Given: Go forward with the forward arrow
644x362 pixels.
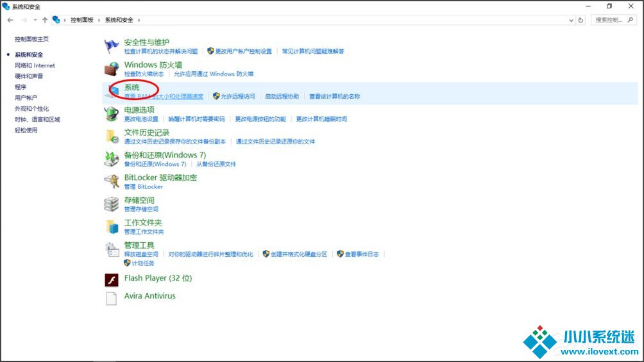Looking at the screenshot, I should point(24,20).
